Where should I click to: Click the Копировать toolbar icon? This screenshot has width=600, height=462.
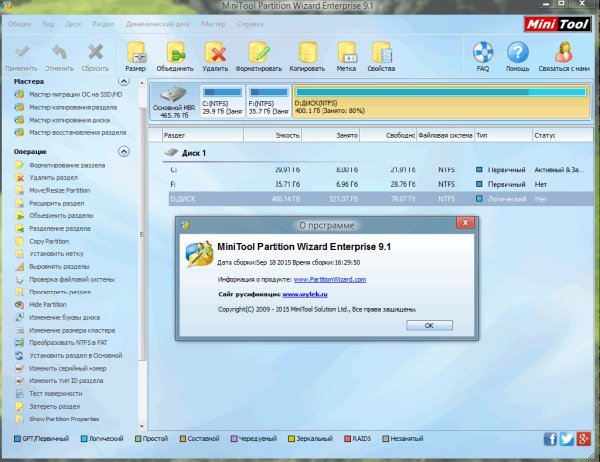(307, 52)
